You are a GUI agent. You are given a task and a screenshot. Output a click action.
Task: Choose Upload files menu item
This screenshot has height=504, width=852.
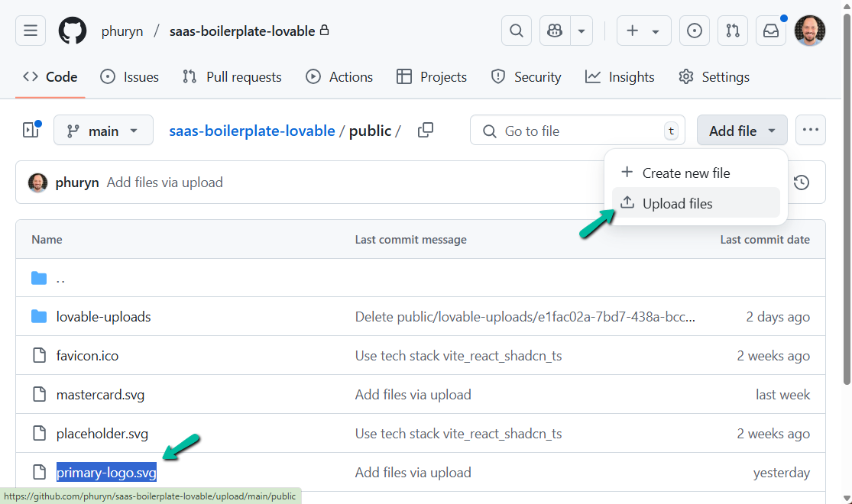(696, 203)
